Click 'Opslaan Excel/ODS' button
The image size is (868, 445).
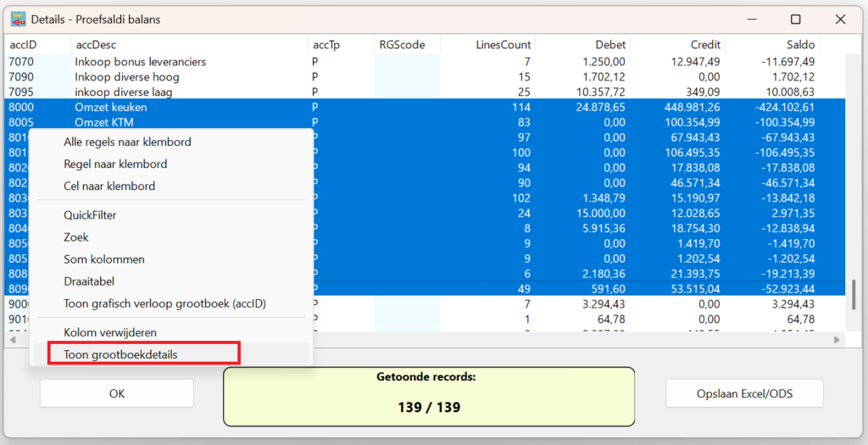click(744, 393)
